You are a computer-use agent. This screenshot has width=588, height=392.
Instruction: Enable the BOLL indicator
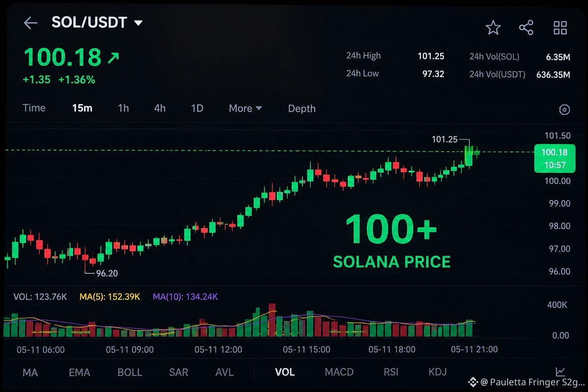(130, 372)
